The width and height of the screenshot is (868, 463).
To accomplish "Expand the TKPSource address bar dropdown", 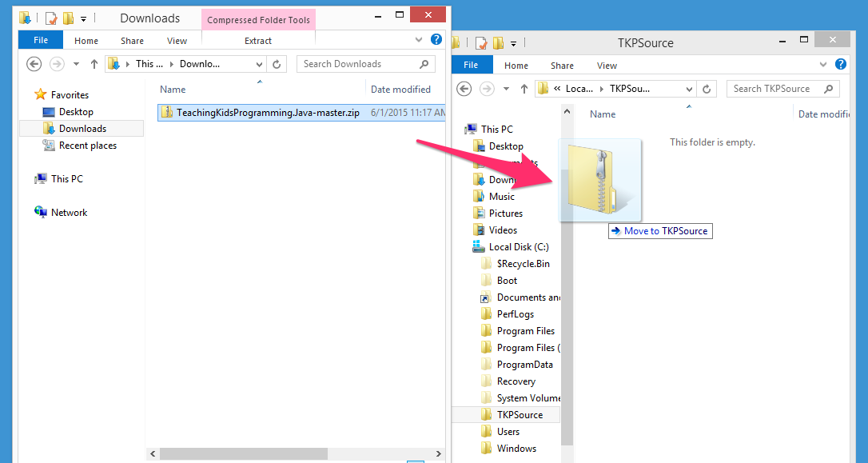I will tap(689, 89).
